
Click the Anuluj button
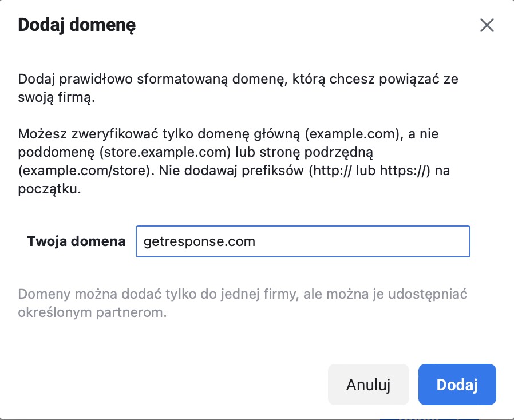tap(369, 385)
